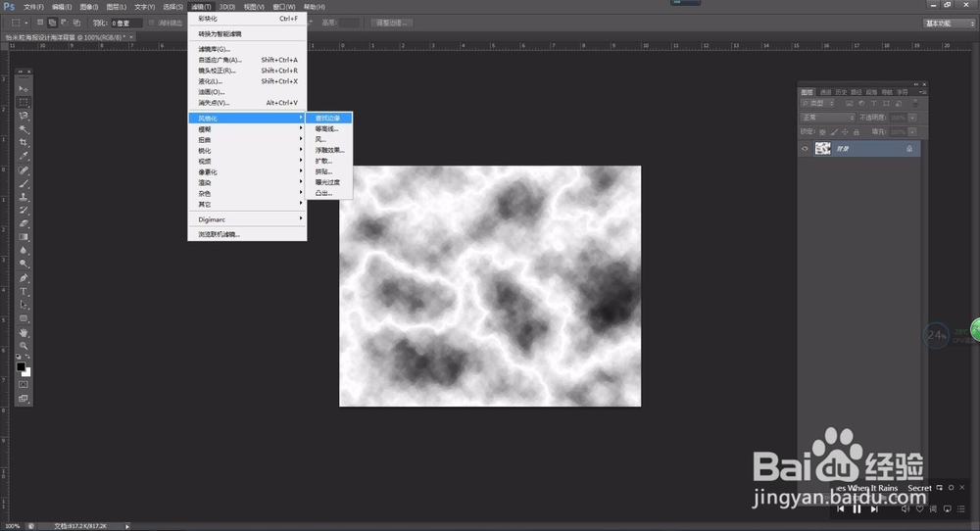
Task: Select the Rounded Rectangle shape tool
Action: tap(24, 318)
